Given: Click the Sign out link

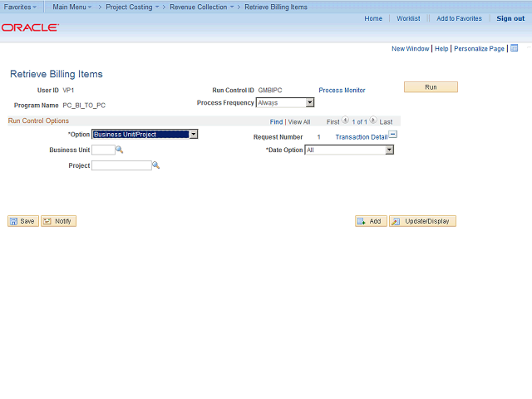Looking at the screenshot, I should coord(510,18).
